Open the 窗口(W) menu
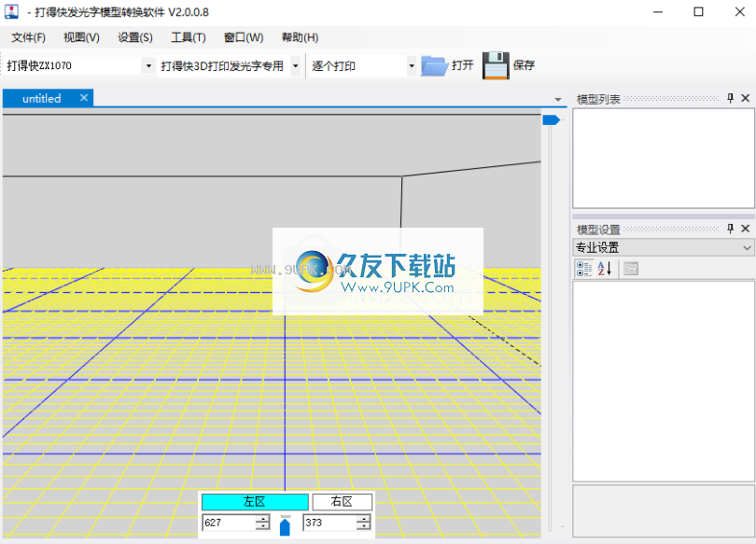This screenshot has height=544, width=756. click(244, 37)
